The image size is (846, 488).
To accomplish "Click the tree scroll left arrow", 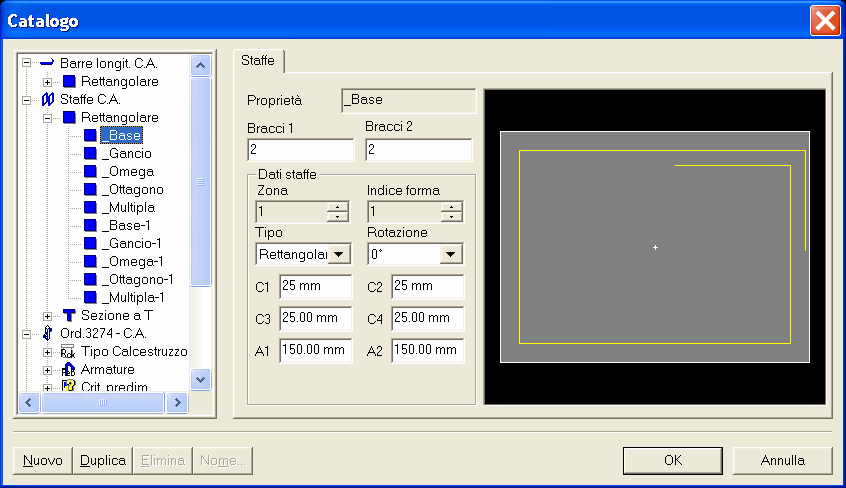I will coord(29,403).
